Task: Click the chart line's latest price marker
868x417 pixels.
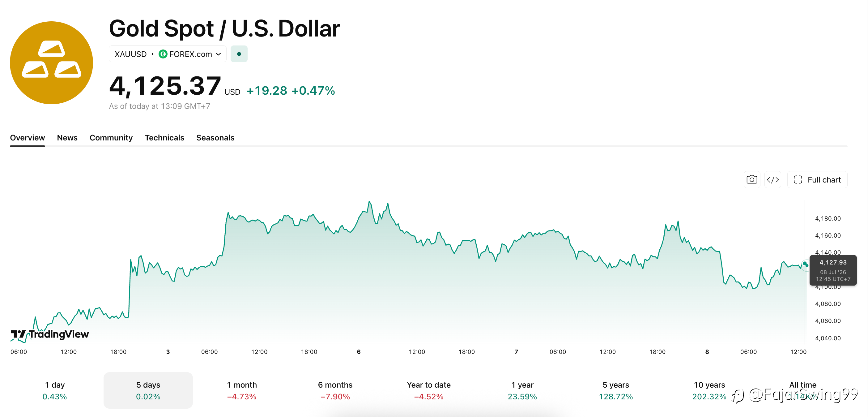Action: pyautogui.click(x=805, y=264)
